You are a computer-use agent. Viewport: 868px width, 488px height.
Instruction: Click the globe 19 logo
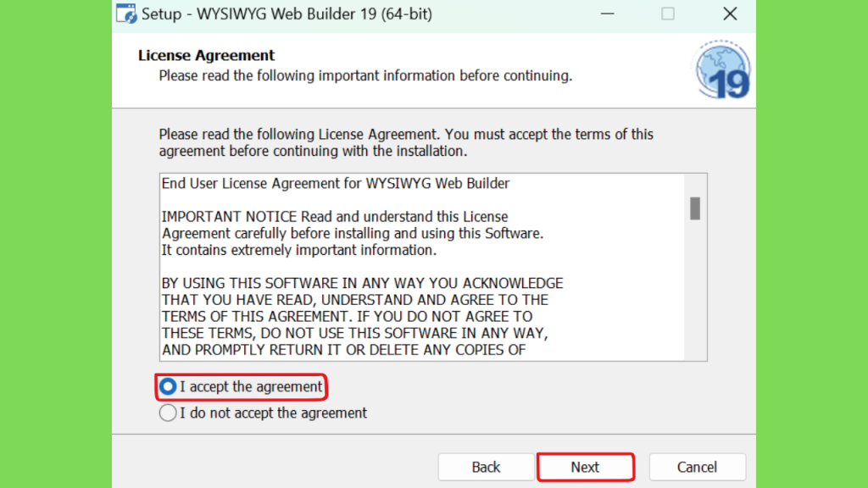(x=723, y=69)
